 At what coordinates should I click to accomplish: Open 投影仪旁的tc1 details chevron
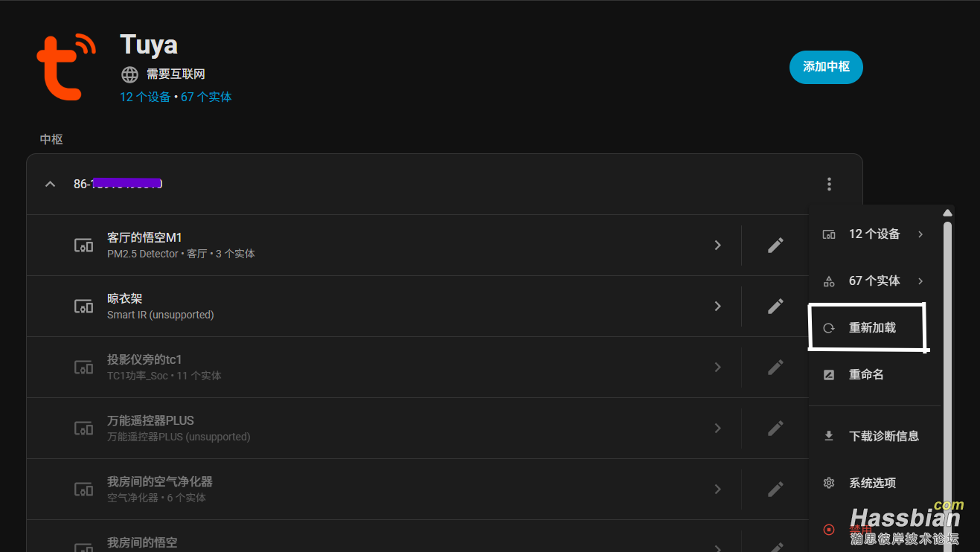[717, 367]
